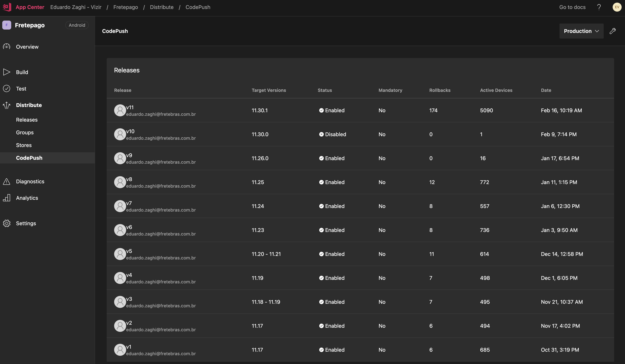Click the Date column header
Viewport: 625px width, 364px height.
(546, 90)
